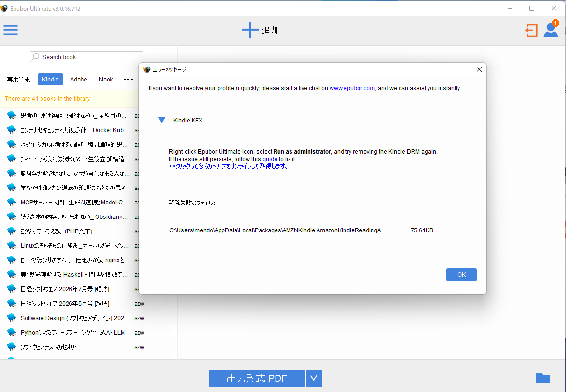Click the 追加 add label

[270, 30]
